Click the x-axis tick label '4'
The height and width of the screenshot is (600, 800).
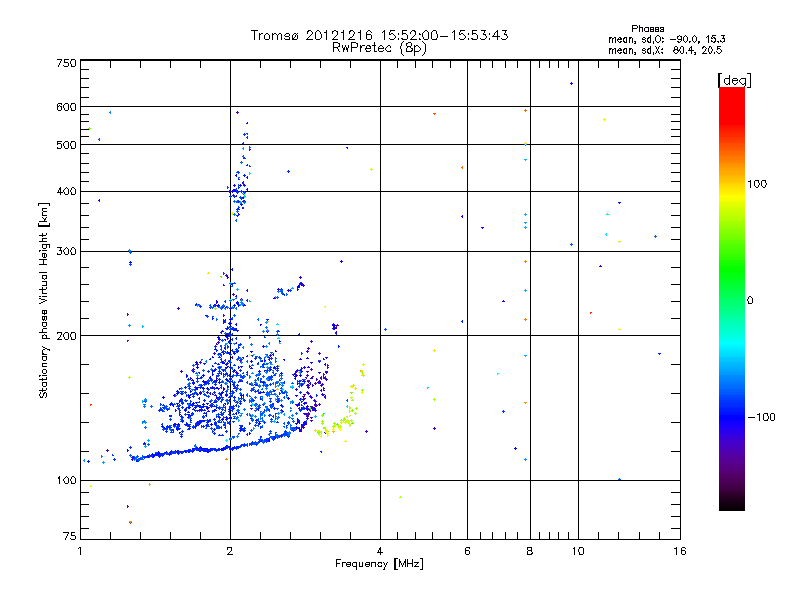380,551
